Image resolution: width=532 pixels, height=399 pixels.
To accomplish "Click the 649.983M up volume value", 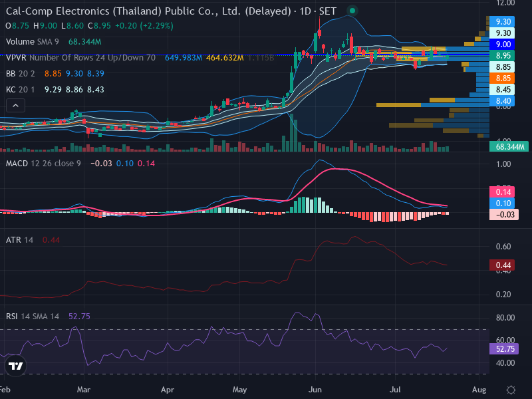I will (x=184, y=58).
